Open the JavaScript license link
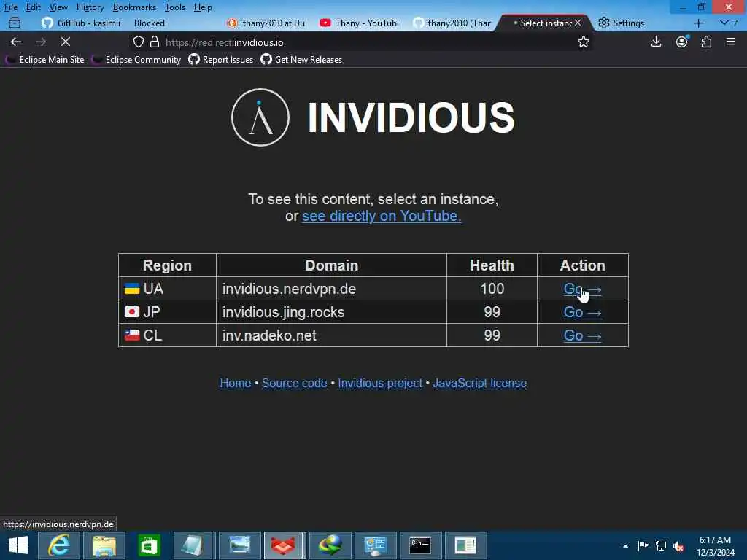747x560 pixels. pyautogui.click(x=479, y=383)
